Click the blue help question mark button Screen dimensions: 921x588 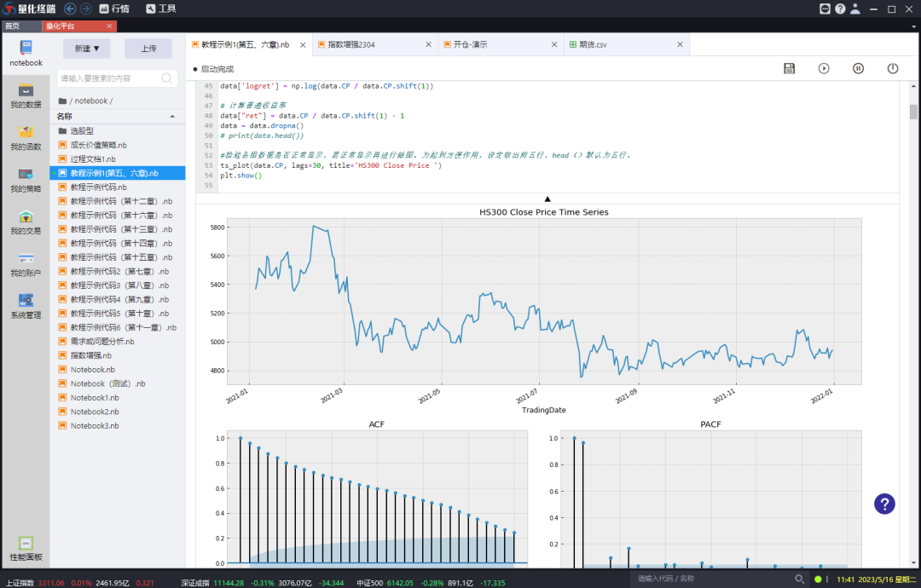point(884,504)
